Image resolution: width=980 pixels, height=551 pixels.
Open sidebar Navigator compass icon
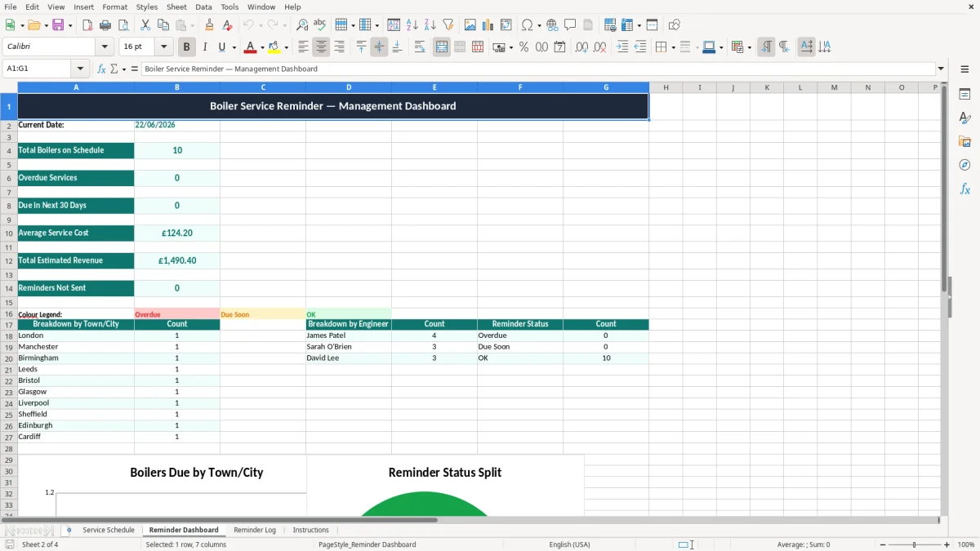point(964,165)
